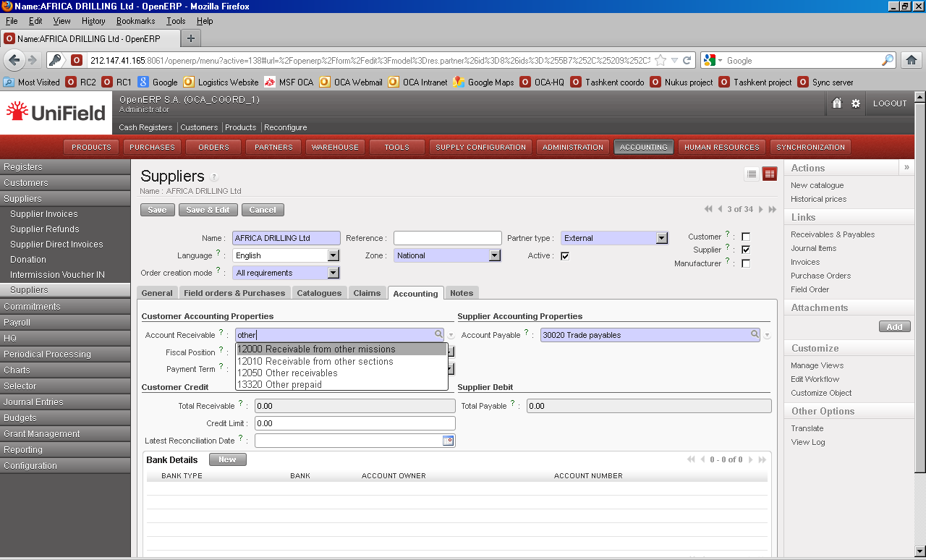Switch to the Catalogues tab
Image resolution: width=926 pixels, height=560 pixels.
click(x=319, y=293)
